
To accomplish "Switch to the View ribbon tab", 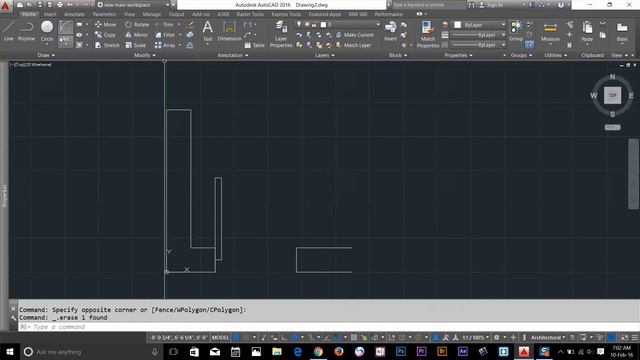I will [130, 14].
